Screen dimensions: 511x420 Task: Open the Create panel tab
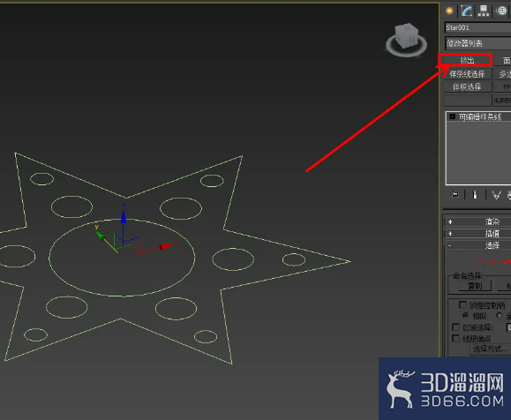(449, 11)
